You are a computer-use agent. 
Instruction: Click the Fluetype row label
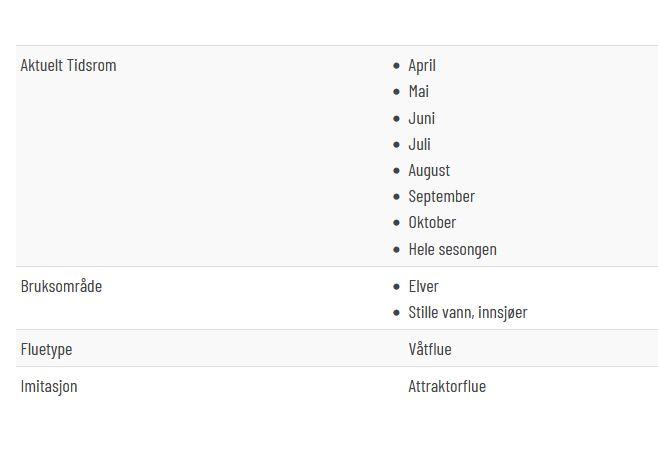click(46, 349)
